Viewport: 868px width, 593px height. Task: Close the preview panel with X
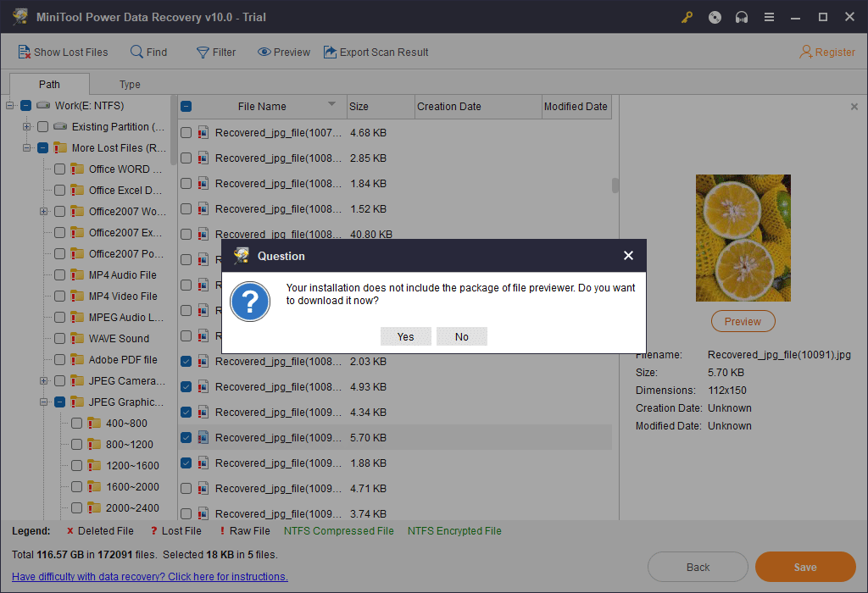(854, 107)
